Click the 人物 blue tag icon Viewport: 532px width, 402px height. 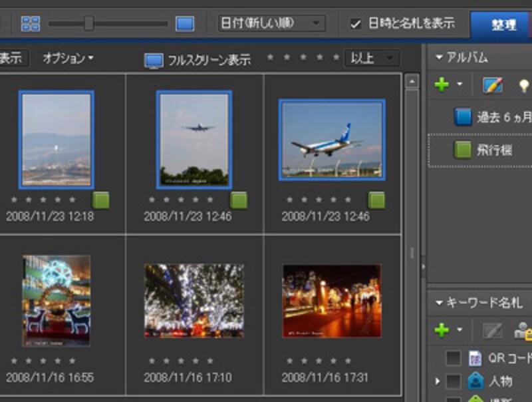pos(476,381)
